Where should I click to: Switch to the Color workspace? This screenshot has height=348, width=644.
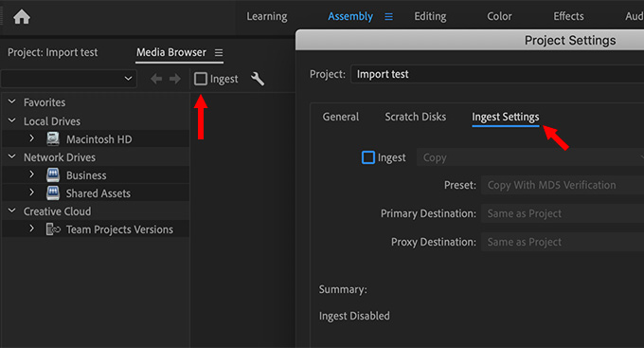click(x=499, y=16)
